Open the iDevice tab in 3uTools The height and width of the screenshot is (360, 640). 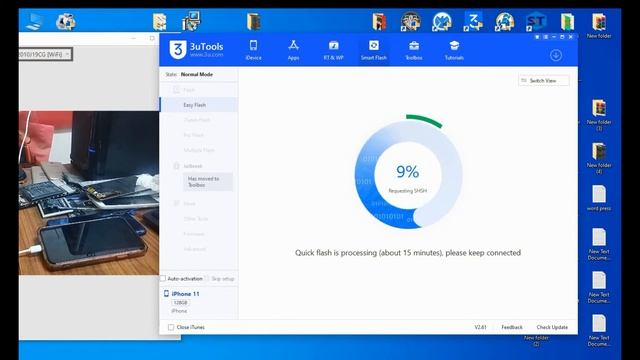click(x=253, y=50)
